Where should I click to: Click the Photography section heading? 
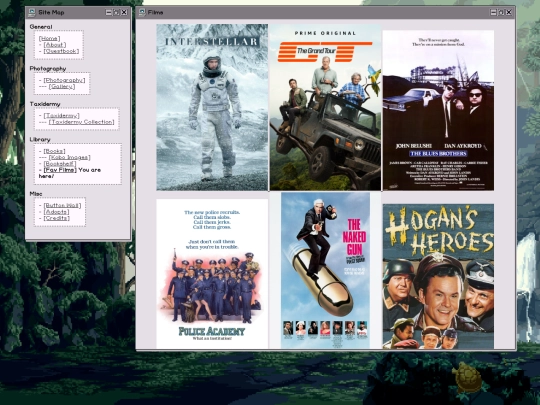coord(48,69)
